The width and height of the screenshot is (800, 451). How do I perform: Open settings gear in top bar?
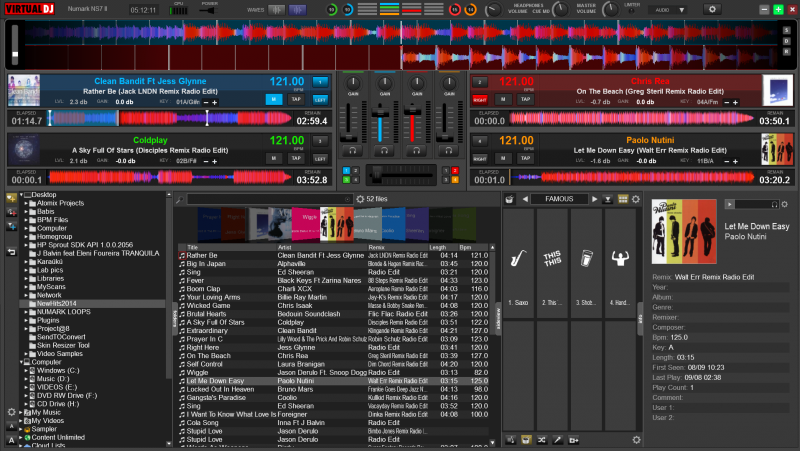(712, 9)
